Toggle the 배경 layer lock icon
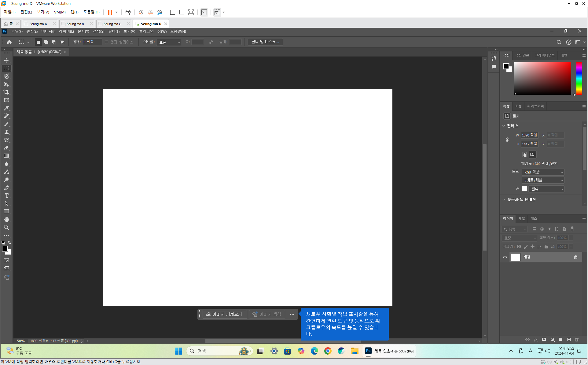 pyautogui.click(x=575, y=257)
